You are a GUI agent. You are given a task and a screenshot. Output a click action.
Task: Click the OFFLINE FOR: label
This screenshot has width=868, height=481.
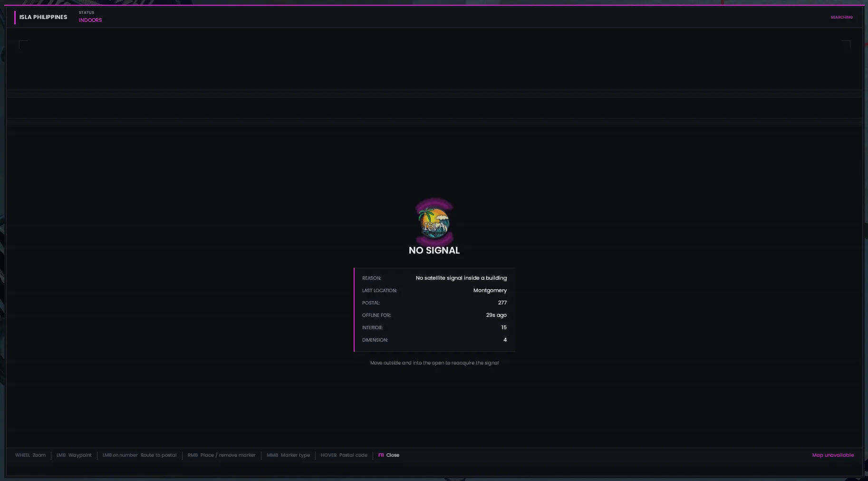coord(376,315)
